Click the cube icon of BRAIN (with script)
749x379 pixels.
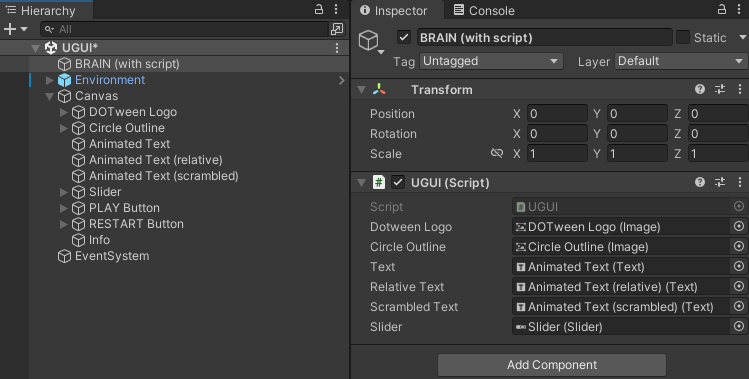64,64
